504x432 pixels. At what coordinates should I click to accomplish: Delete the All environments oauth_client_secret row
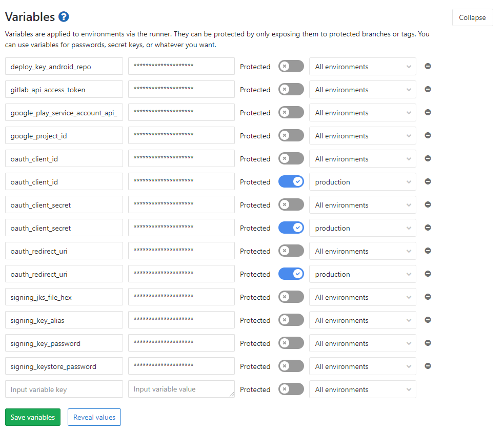428,204
